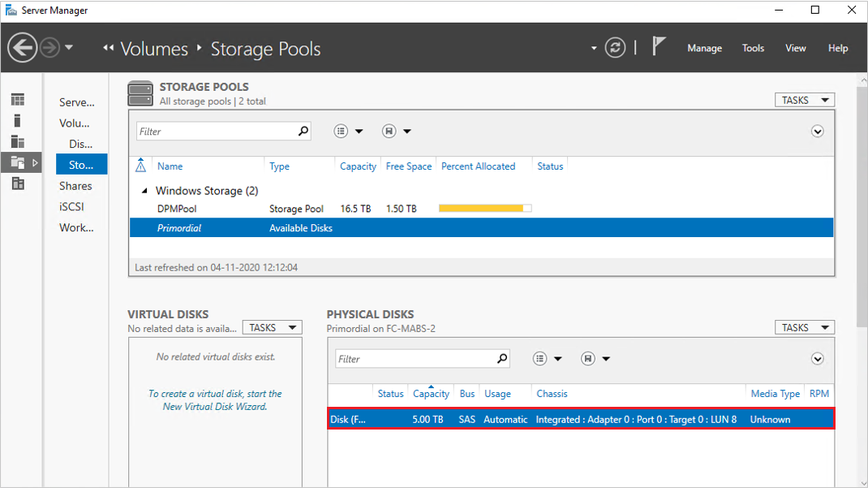Open the Manage menu

[704, 48]
